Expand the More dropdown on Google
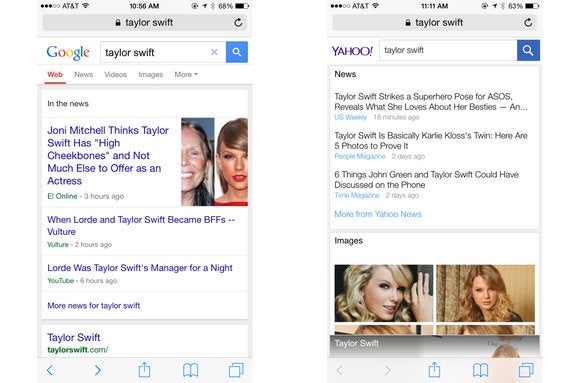This screenshot has height=383, width=580. pyautogui.click(x=186, y=74)
